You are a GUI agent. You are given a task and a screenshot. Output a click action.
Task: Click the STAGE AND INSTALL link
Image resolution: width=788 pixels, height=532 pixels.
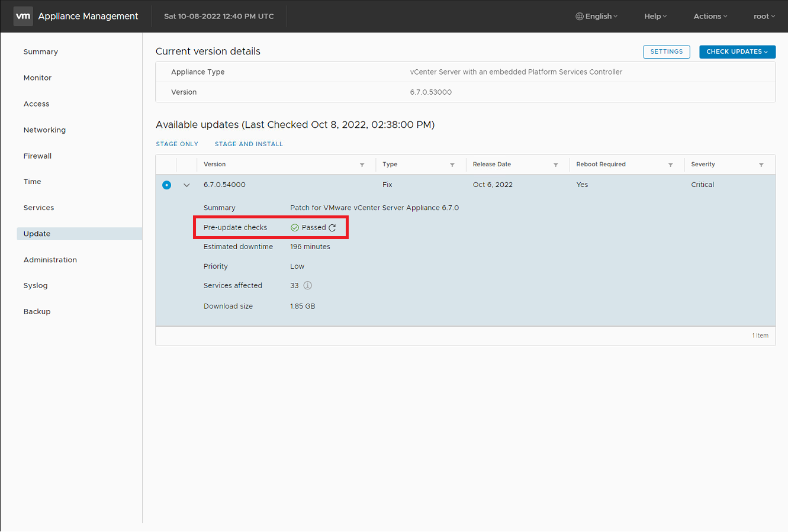point(249,144)
